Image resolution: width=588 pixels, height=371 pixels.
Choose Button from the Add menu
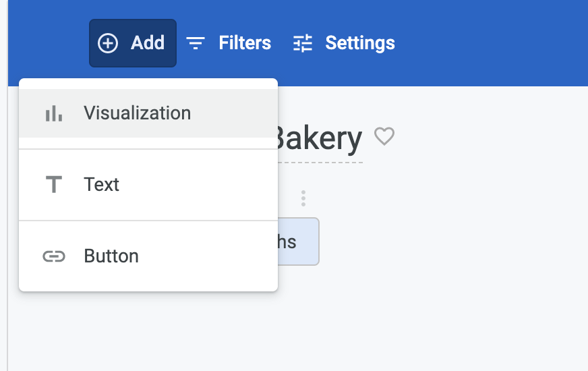tap(111, 256)
